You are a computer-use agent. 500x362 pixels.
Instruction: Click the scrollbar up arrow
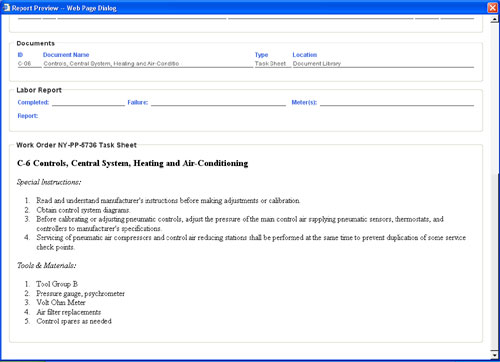(x=494, y=19)
